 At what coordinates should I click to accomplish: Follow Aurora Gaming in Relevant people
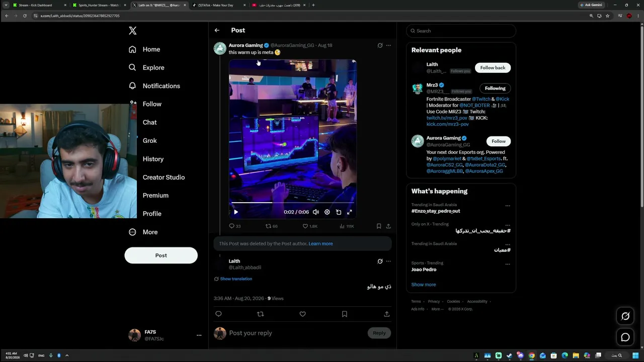click(x=499, y=141)
